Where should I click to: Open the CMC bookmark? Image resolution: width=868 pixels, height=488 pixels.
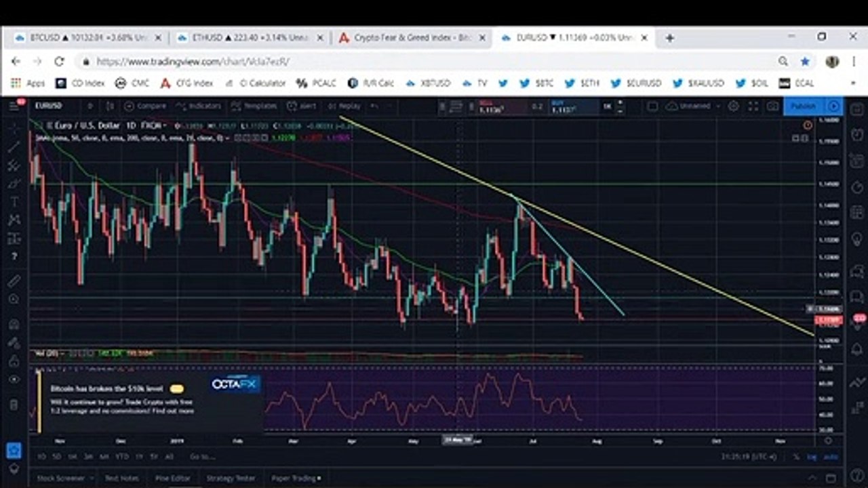pos(132,83)
